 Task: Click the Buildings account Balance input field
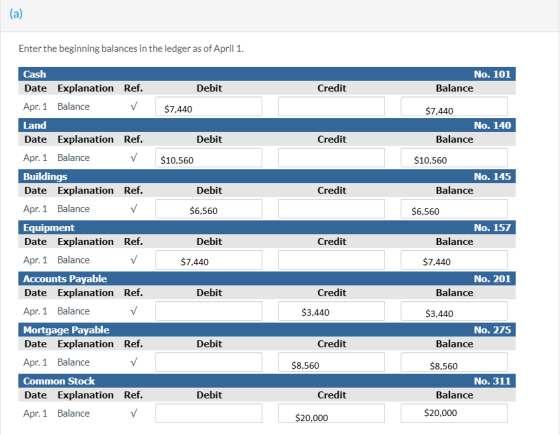click(x=454, y=209)
